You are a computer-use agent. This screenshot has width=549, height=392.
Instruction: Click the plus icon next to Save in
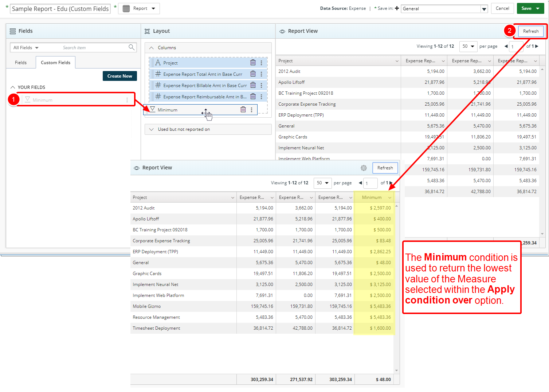click(x=397, y=8)
